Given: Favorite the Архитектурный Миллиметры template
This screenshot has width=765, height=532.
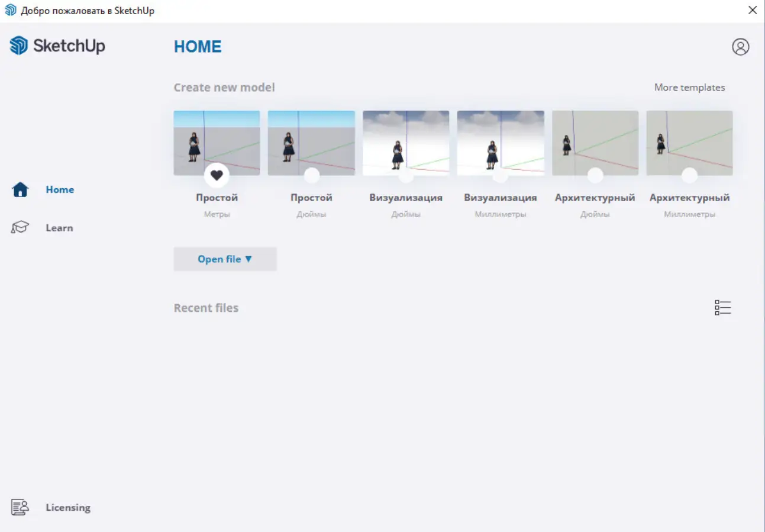Looking at the screenshot, I should point(689,175).
